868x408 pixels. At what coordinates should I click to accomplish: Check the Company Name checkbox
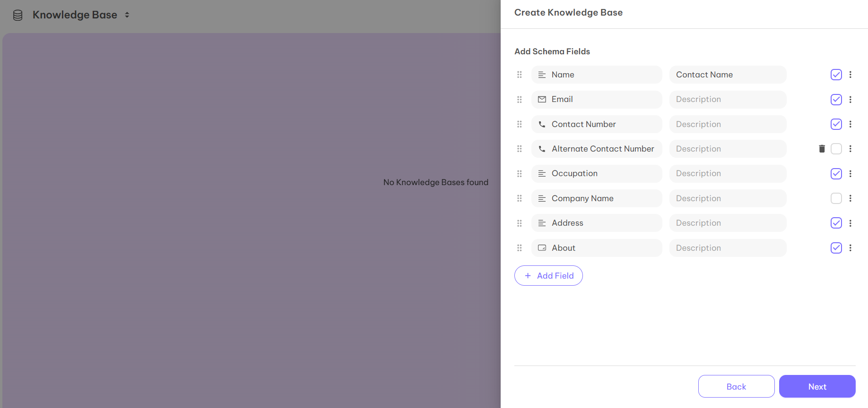point(836,198)
